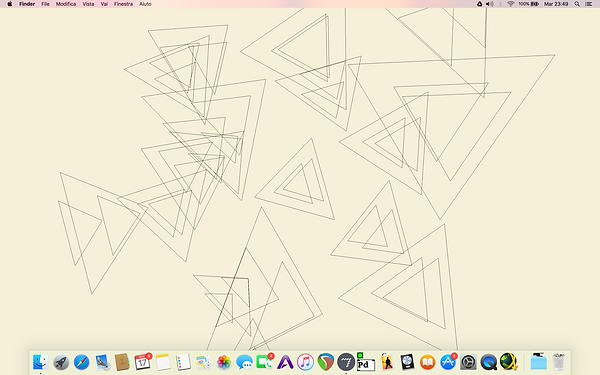The width and height of the screenshot is (600, 375).
Task: Open Launchpad rocket icon
Action: (61, 362)
